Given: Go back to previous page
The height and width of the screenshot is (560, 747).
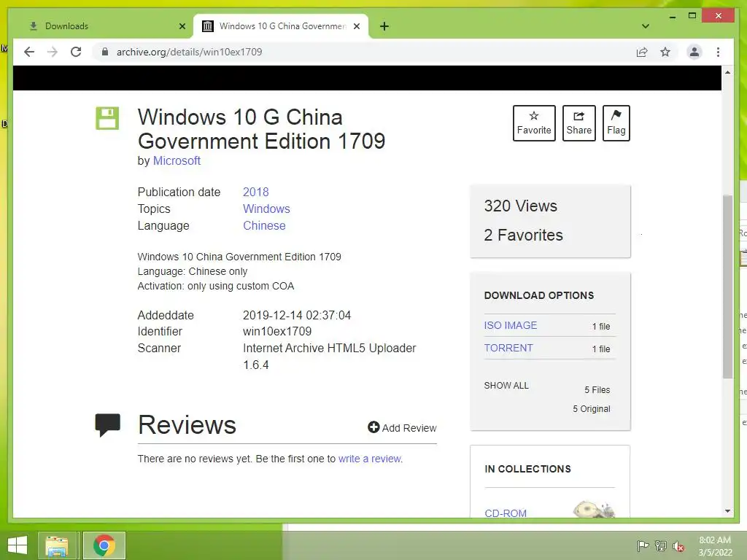Looking at the screenshot, I should pyautogui.click(x=29, y=52).
